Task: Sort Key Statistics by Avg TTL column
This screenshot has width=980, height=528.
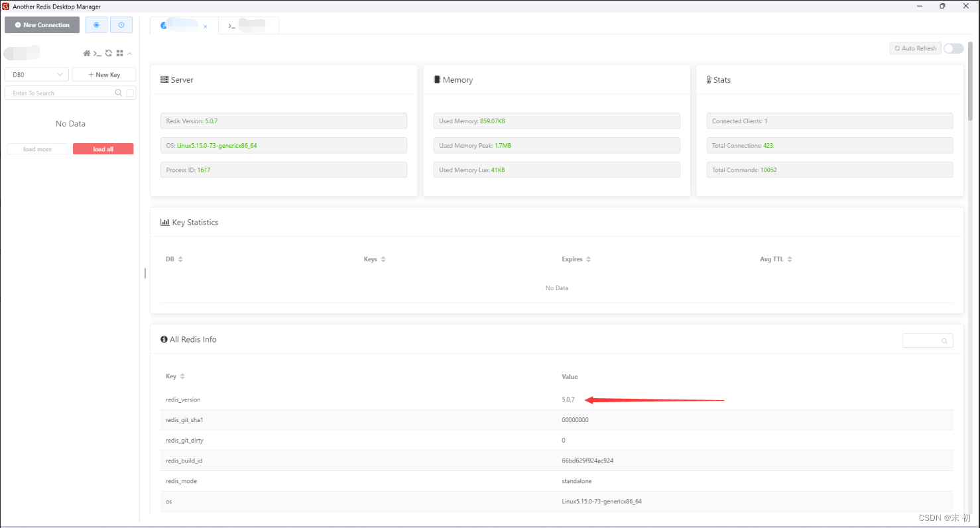Action: 790,259
